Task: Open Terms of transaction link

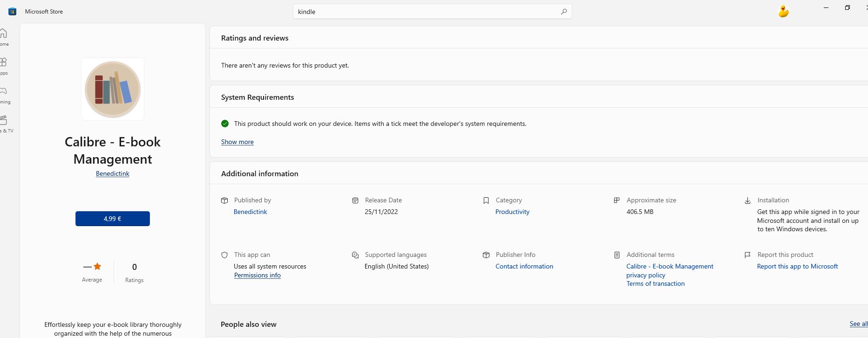Action: (x=656, y=283)
